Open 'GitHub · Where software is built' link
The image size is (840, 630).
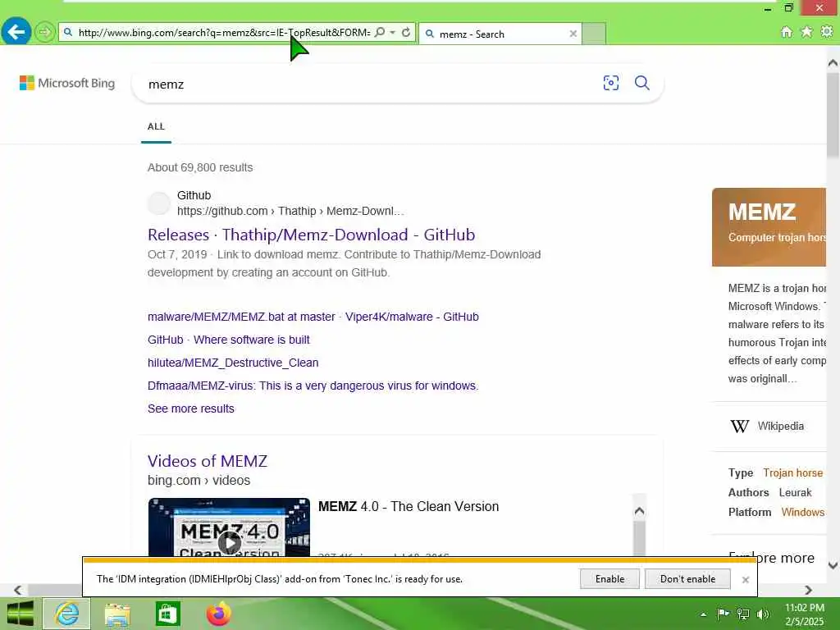pos(229,340)
